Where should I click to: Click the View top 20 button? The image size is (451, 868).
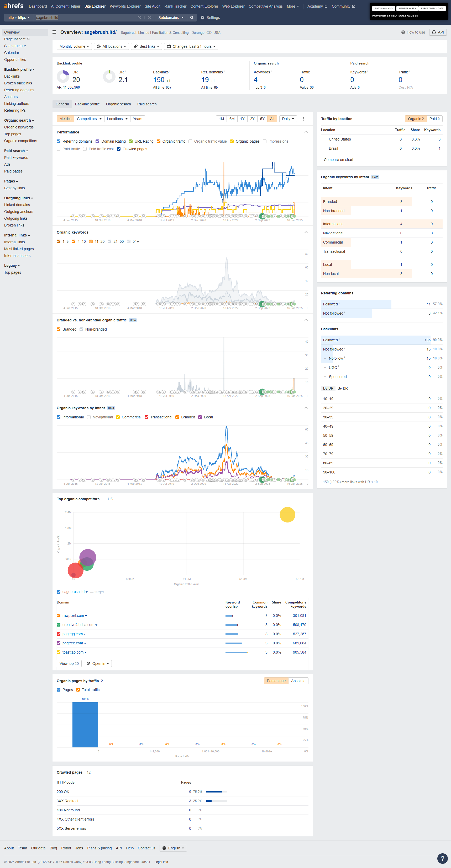click(x=69, y=664)
